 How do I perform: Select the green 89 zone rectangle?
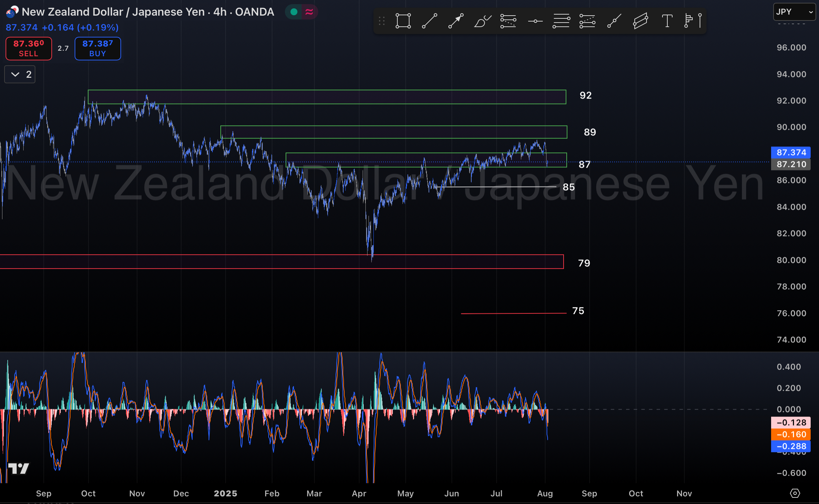(394, 132)
